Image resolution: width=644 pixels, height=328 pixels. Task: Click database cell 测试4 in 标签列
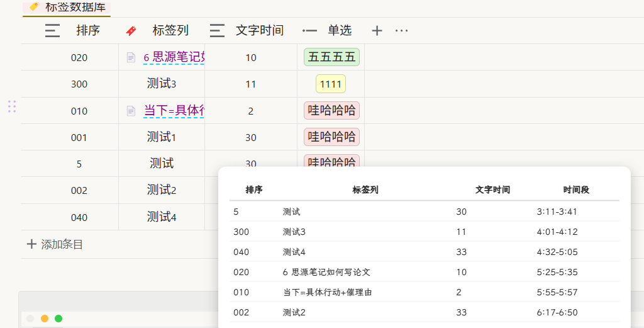pyautogui.click(x=162, y=217)
